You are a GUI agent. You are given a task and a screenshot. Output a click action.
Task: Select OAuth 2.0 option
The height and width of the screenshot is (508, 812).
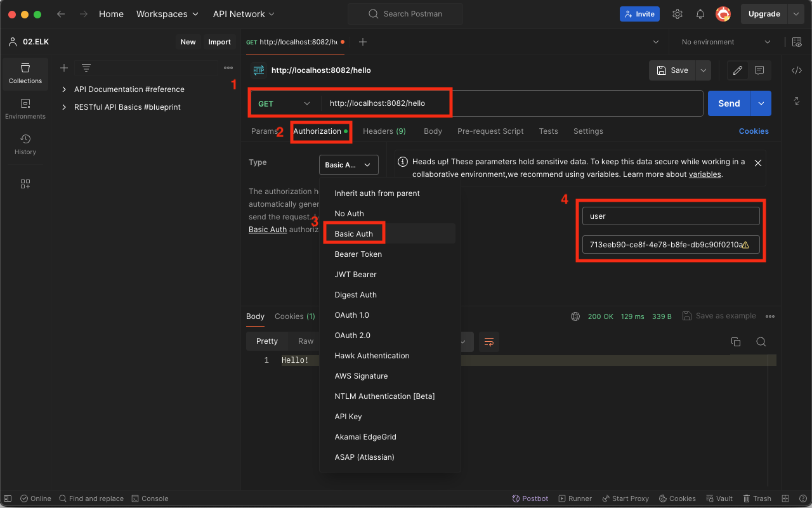point(390,335)
